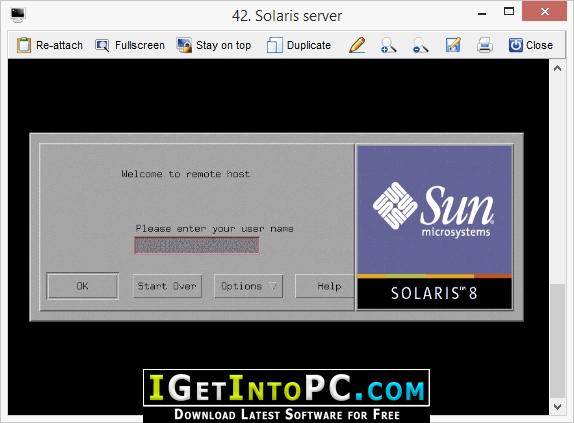
Task: Click the Help button
Action: coord(325,286)
